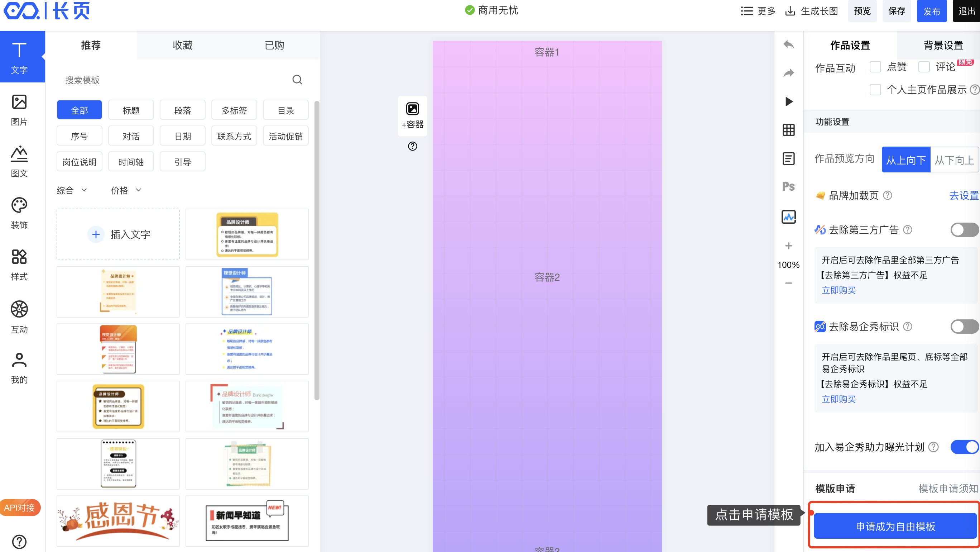
Task: Open the 模板申请须知 link
Action: tap(948, 489)
